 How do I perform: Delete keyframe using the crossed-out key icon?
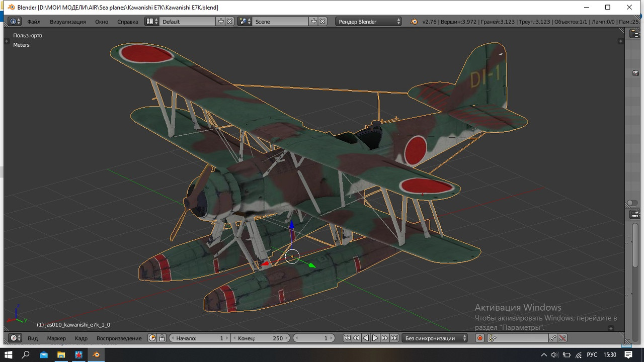pyautogui.click(x=562, y=338)
